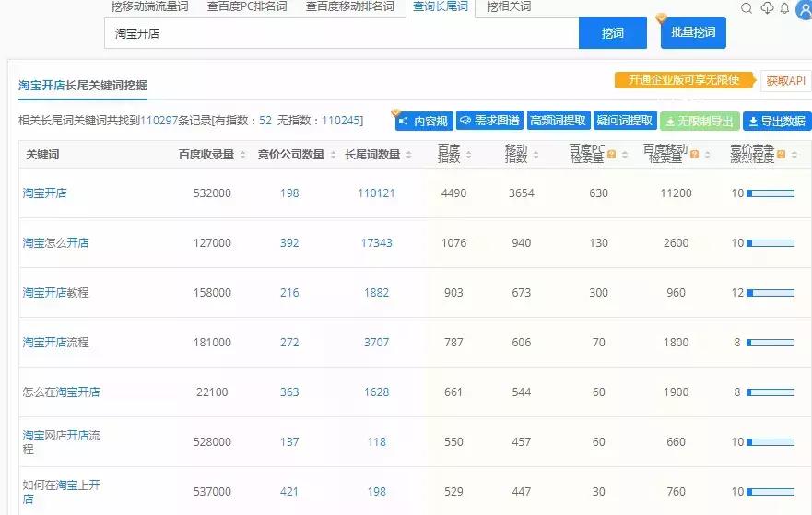Click long-tail count 110121

coord(376,193)
